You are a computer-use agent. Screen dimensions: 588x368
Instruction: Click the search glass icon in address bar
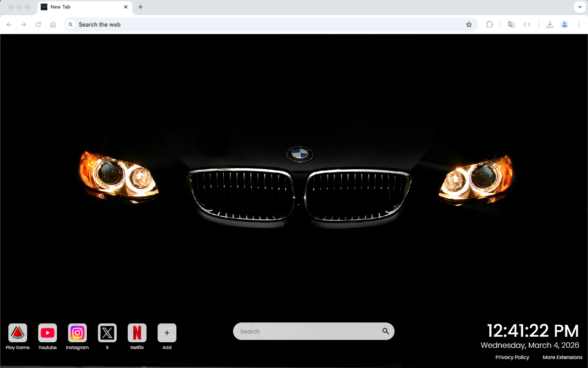(70, 24)
